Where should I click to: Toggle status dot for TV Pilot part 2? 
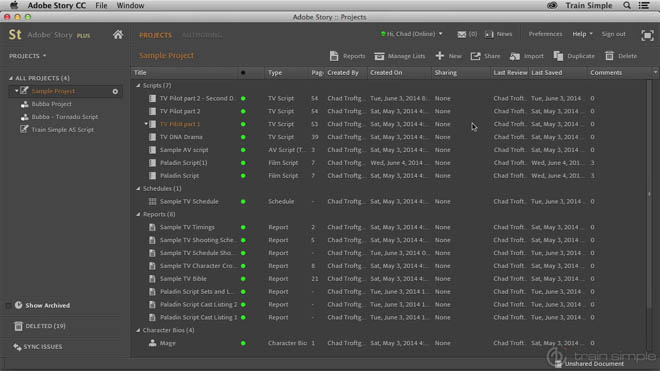point(243,112)
